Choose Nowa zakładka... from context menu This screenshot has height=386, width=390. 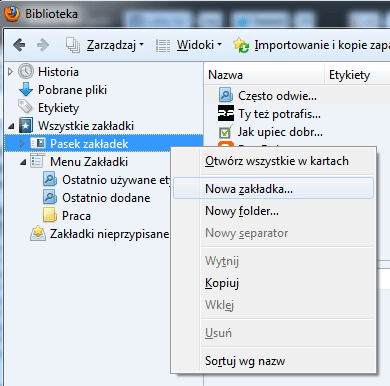273,188
